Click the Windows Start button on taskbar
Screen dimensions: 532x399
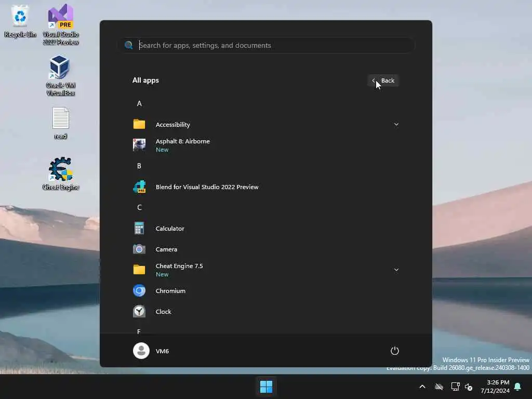tap(266, 387)
